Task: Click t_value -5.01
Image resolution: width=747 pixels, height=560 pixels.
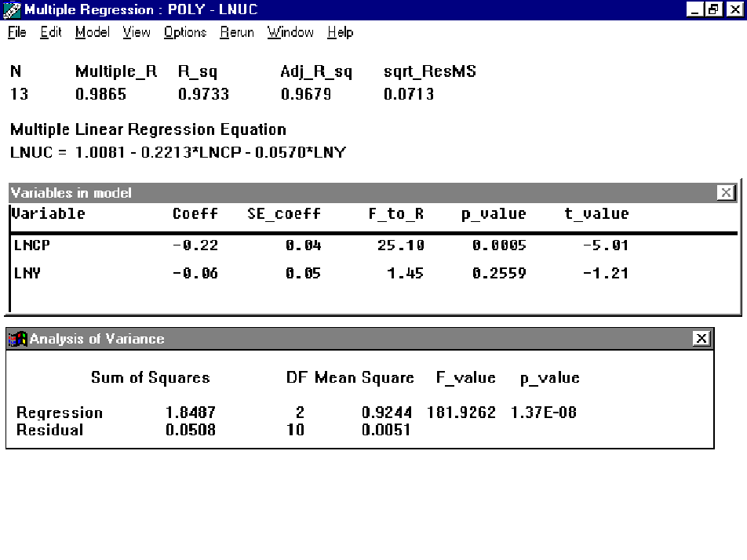Action: (606, 245)
